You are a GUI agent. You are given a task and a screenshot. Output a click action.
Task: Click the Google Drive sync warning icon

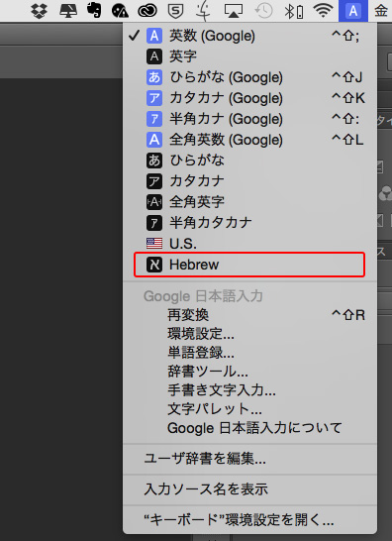point(120,11)
